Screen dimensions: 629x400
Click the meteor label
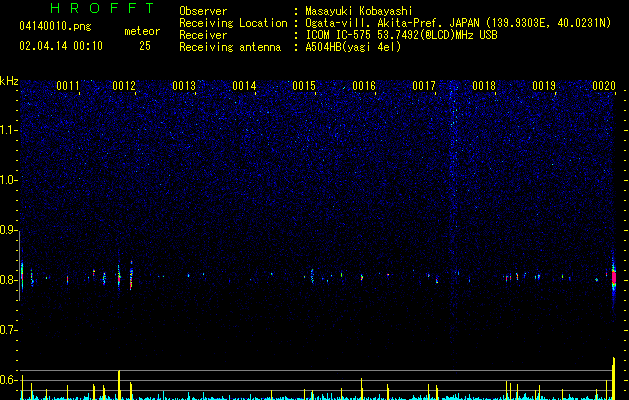[x=142, y=31]
